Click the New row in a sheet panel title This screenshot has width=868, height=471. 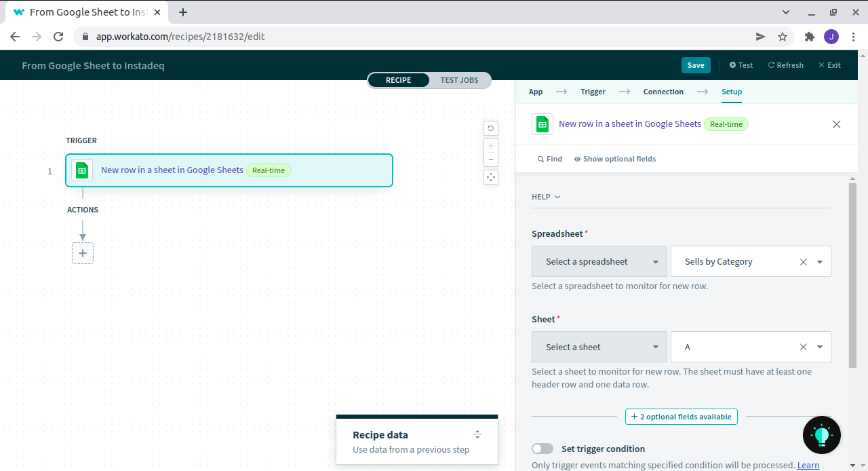click(x=630, y=124)
